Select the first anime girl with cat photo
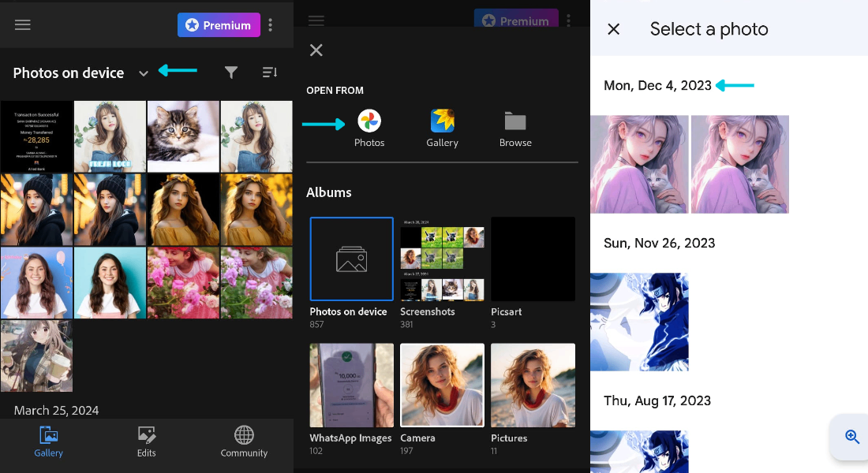This screenshot has width=868, height=473. click(639, 164)
